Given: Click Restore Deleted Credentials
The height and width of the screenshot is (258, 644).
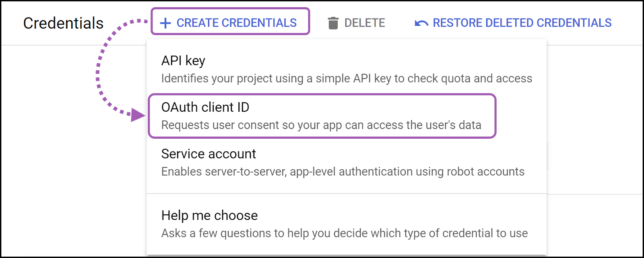Looking at the screenshot, I should (522, 23).
